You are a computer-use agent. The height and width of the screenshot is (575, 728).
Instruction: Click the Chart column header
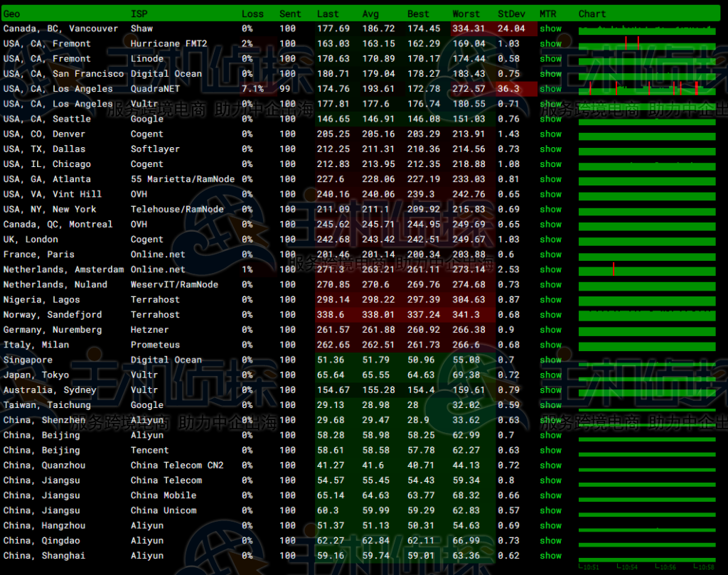(x=592, y=14)
